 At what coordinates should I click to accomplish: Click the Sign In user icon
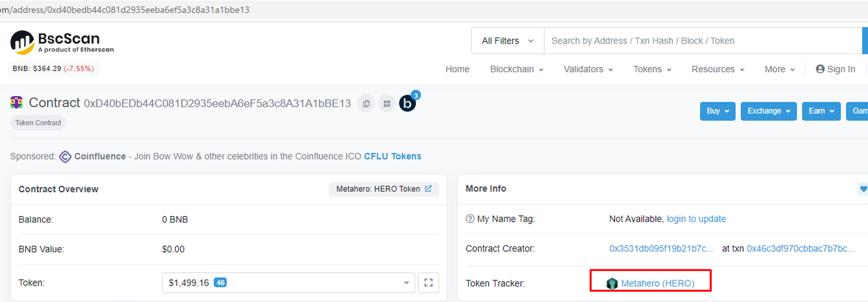tap(820, 69)
